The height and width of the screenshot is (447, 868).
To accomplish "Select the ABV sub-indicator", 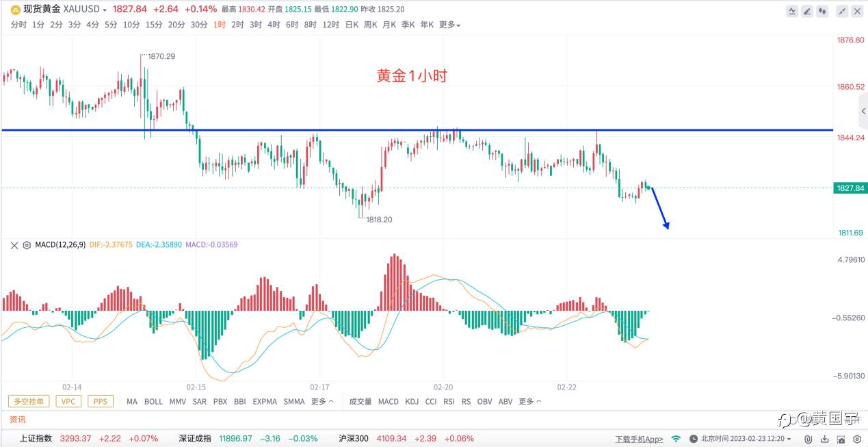I will 505,402.
